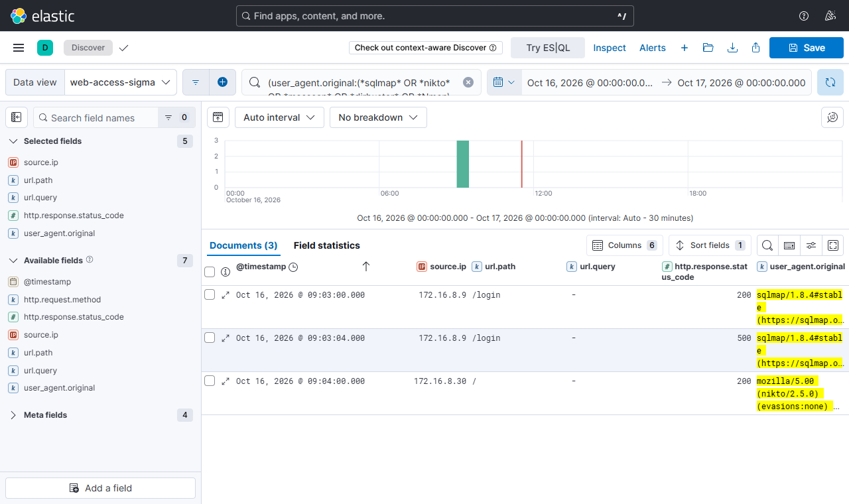This screenshot has height=504, width=849.
Task: Open the Columns 6 selector
Action: pos(624,245)
